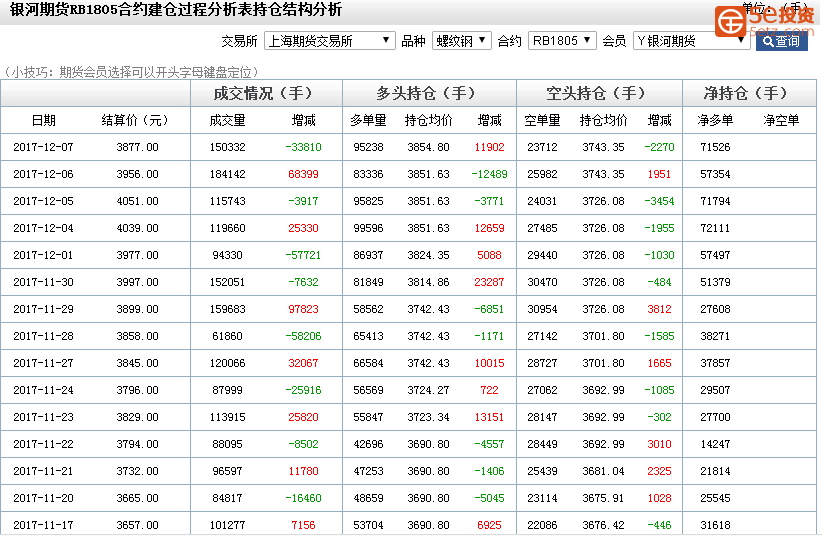Click the 净多单 column header
The image size is (822, 536).
pyautogui.click(x=715, y=121)
